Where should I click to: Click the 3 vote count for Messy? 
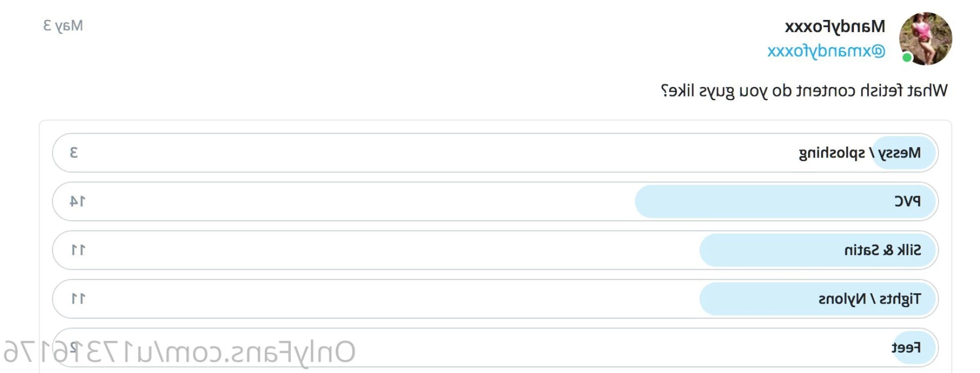[74, 153]
